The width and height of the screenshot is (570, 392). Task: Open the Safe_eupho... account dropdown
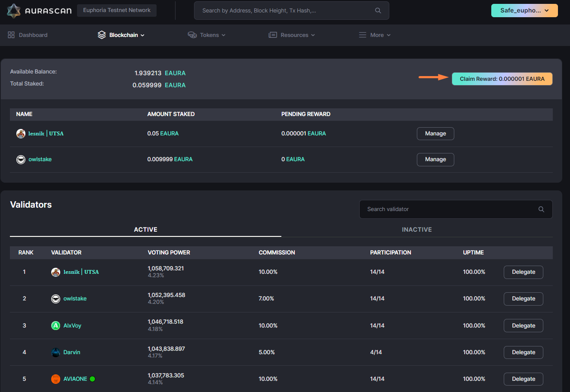[524, 10]
